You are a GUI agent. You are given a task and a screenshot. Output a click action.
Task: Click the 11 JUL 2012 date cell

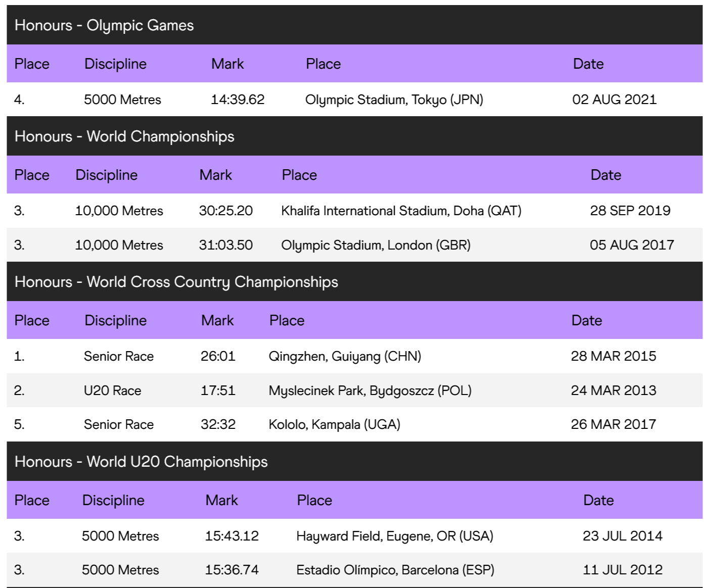pos(623,570)
